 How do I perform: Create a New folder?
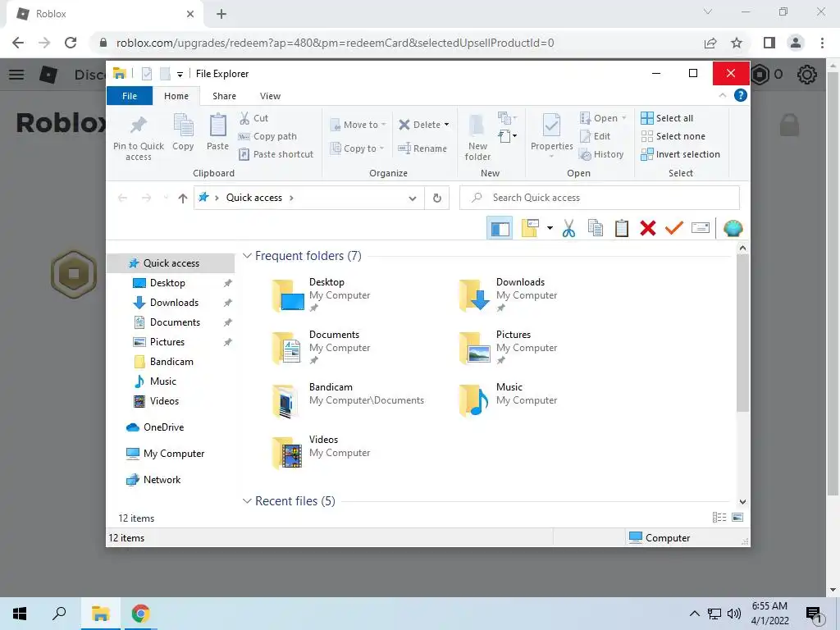point(477,137)
